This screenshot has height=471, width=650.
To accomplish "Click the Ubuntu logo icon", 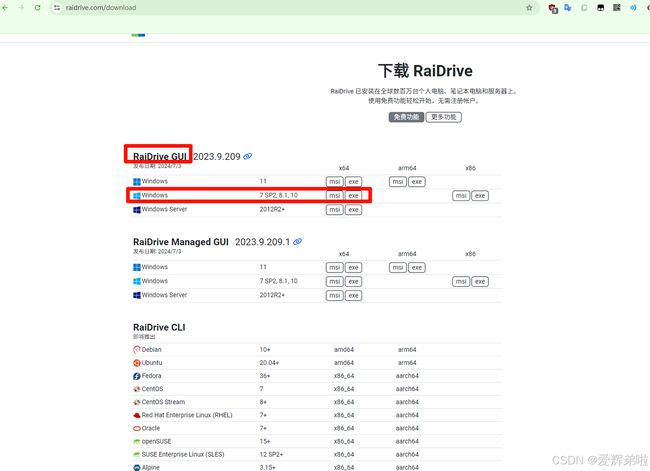I will [137, 363].
